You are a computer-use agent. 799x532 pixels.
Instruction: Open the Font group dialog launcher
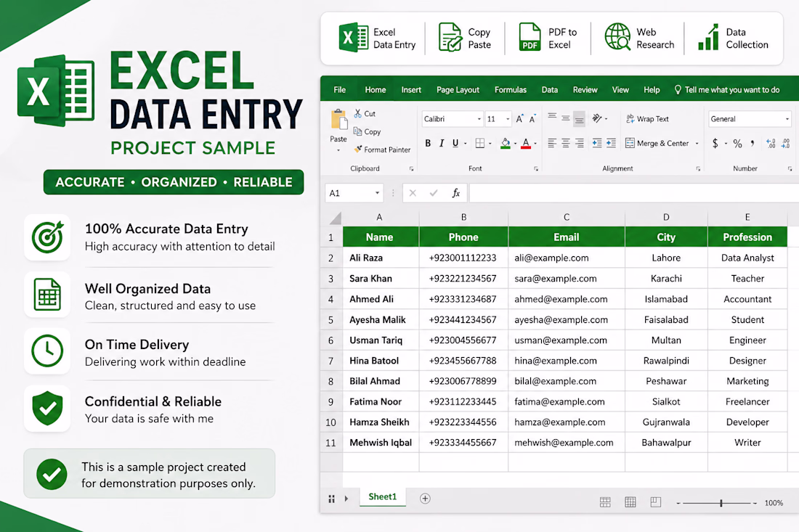coord(535,168)
